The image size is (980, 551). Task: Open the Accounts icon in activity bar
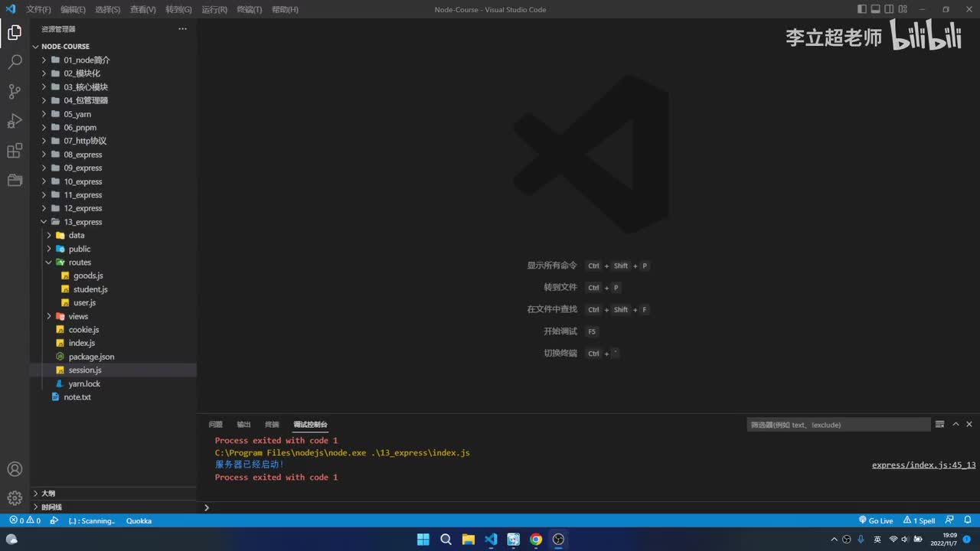[x=15, y=469]
